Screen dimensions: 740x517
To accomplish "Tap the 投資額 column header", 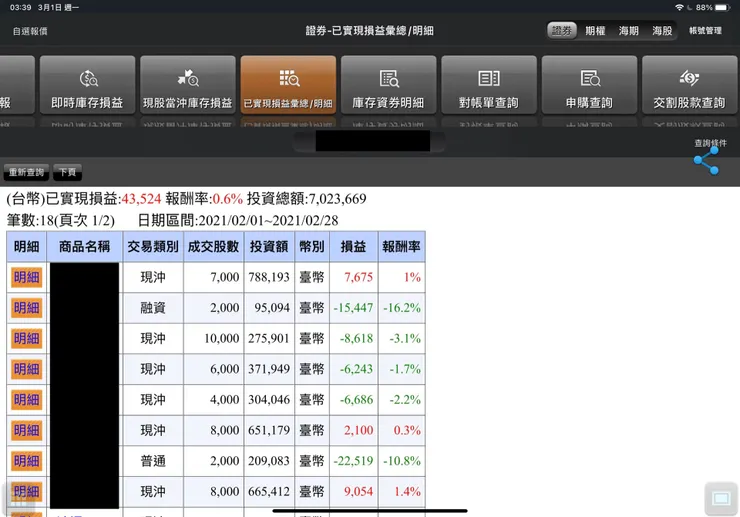I will tap(269, 246).
